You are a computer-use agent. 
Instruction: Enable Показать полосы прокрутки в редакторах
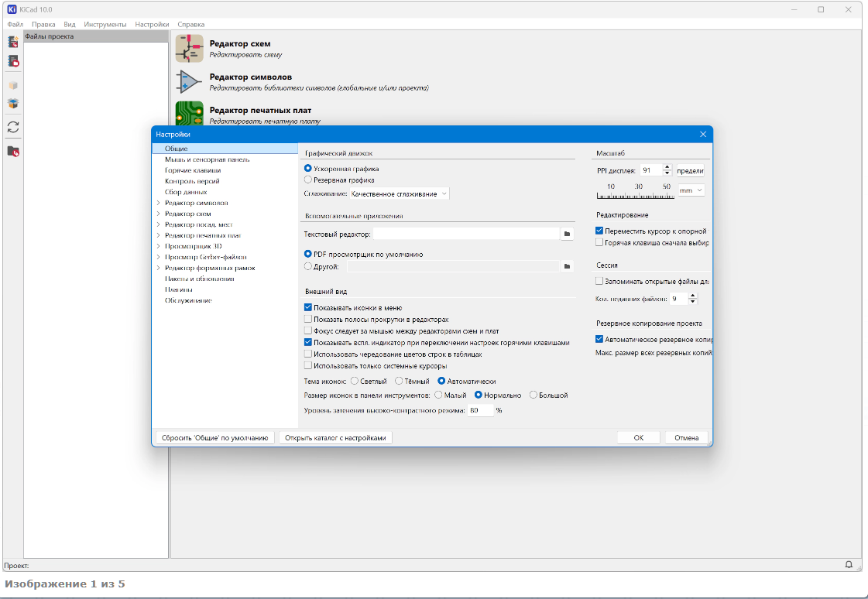point(308,319)
